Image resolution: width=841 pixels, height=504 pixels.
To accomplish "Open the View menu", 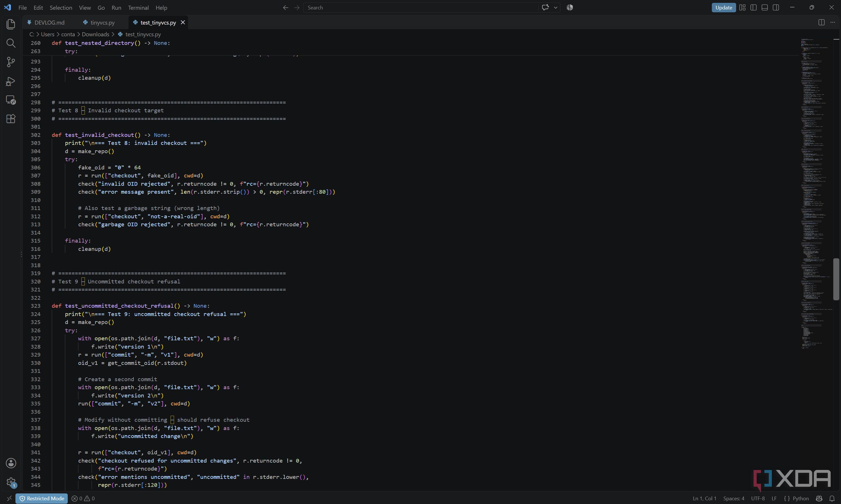I will tap(85, 7).
